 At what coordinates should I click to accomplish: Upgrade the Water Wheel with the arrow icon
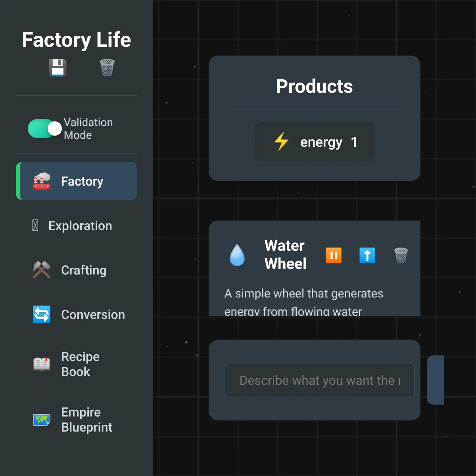click(x=367, y=255)
